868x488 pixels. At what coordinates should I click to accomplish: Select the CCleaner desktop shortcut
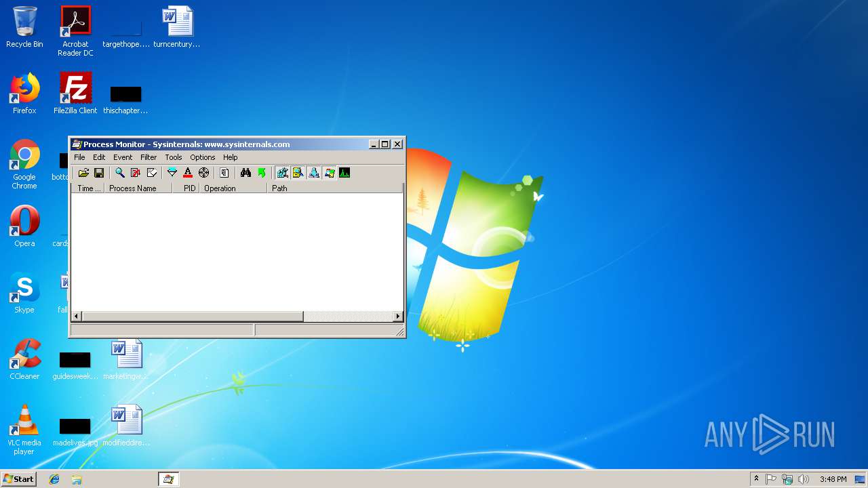coord(24,359)
